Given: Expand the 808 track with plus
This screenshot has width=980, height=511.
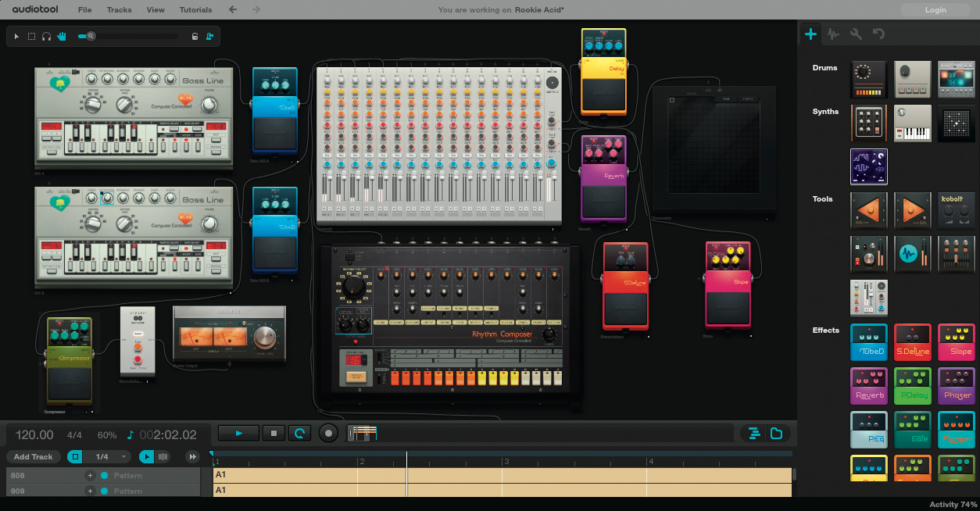Looking at the screenshot, I should coord(90,475).
